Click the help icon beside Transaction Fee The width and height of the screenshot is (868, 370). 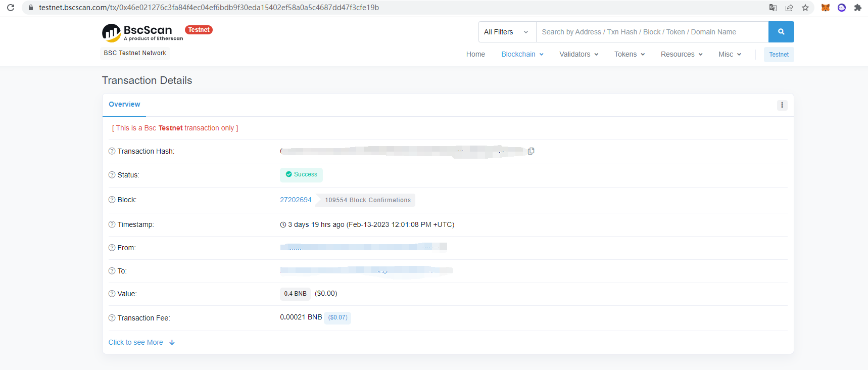112,318
